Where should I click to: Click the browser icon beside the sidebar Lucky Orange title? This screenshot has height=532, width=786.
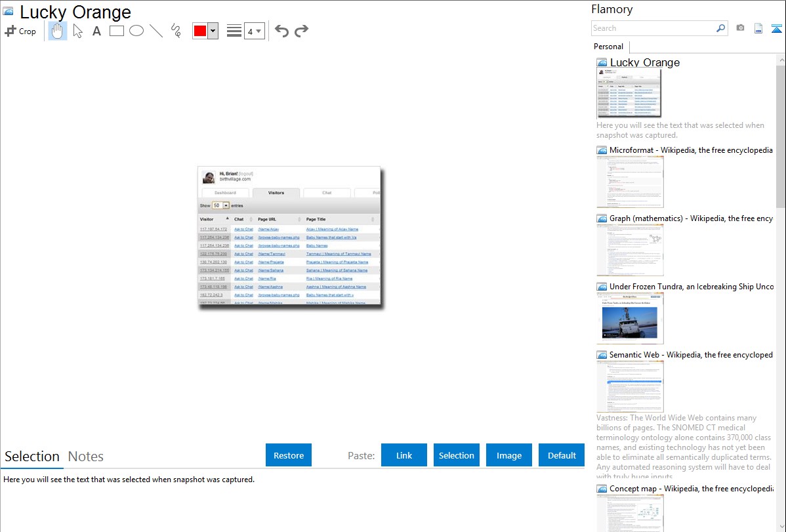pos(602,63)
